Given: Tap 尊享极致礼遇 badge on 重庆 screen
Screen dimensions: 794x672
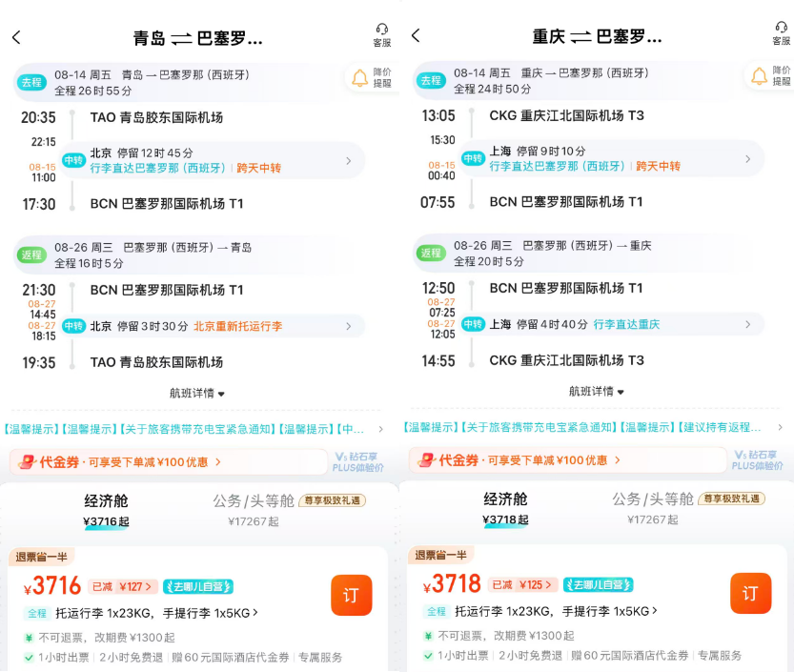Looking at the screenshot, I should pos(732,499).
